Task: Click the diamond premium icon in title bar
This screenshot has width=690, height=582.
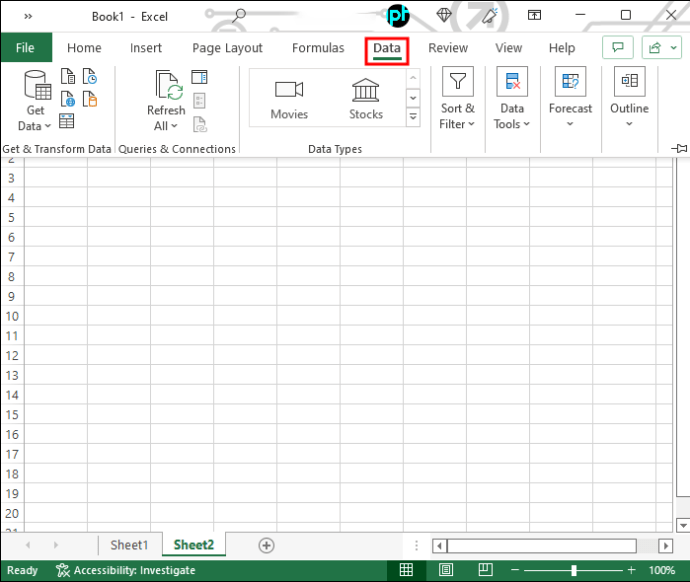Action: pyautogui.click(x=444, y=15)
